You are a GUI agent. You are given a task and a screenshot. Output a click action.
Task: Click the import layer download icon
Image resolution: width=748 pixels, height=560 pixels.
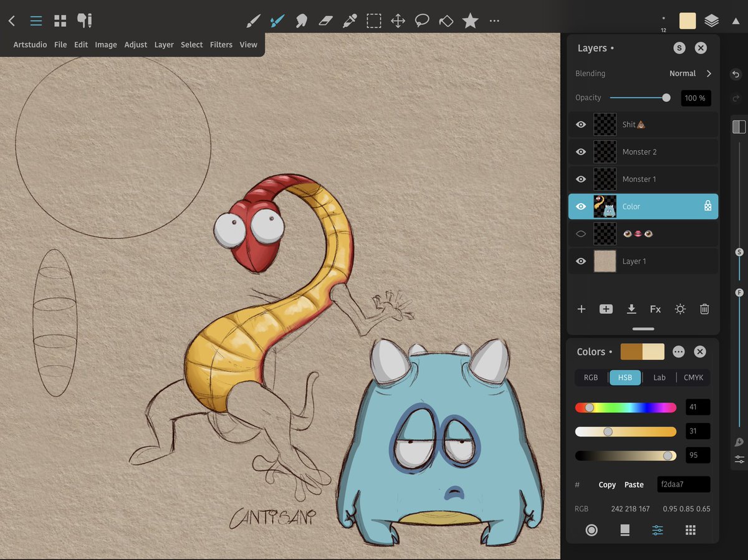coord(631,309)
